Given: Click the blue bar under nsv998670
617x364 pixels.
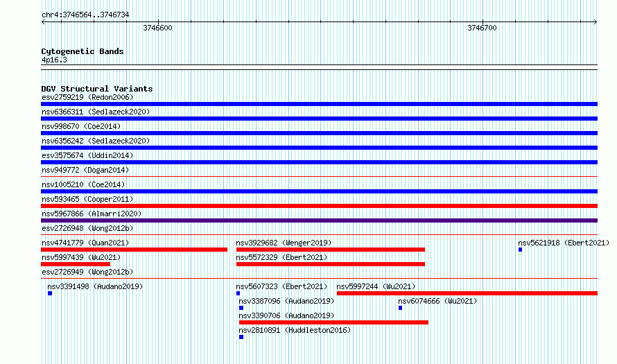Looking at the screenshot, I should tap(319, 133).
